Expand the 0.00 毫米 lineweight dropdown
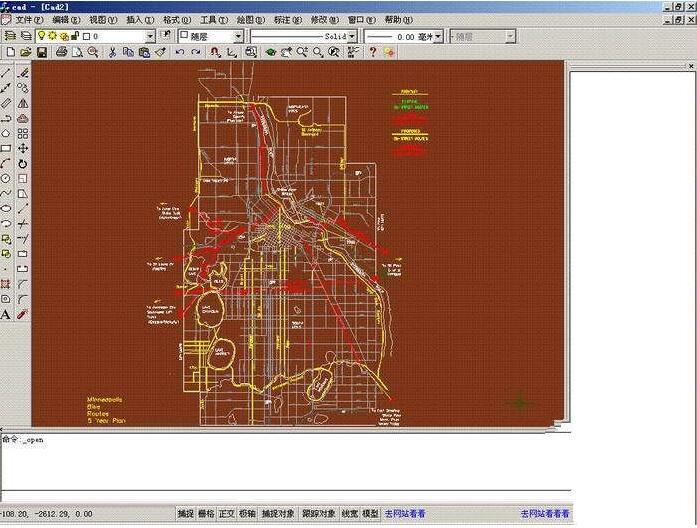The width and height of the screenshot is (697, 528). click(x=438, y=36)
